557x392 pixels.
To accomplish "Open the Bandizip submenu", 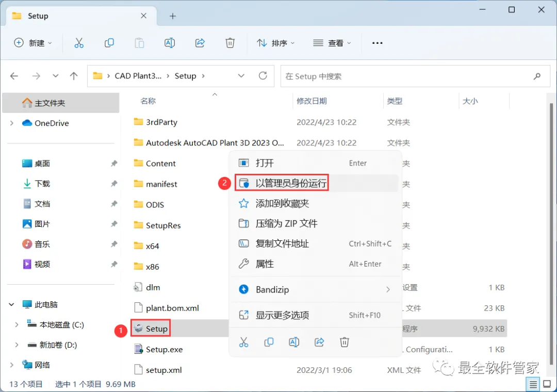I will [x=315, y=290].
